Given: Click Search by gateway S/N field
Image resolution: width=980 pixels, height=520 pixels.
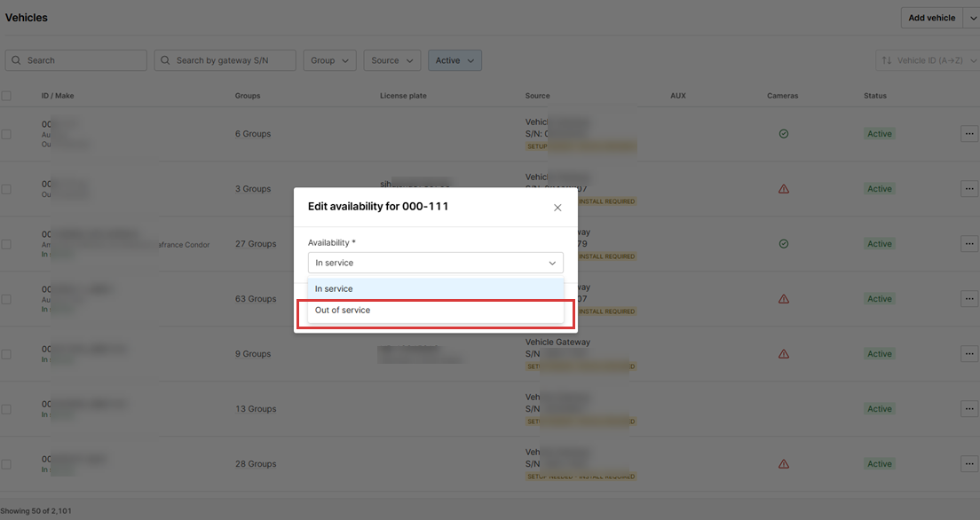Looking at the screenshot, I should point(225,60).
